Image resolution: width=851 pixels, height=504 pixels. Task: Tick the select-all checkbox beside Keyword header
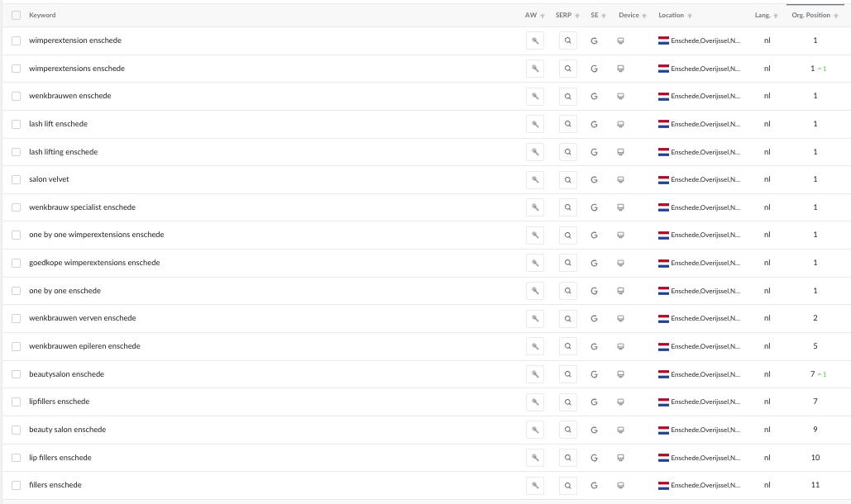pos(17,15)
